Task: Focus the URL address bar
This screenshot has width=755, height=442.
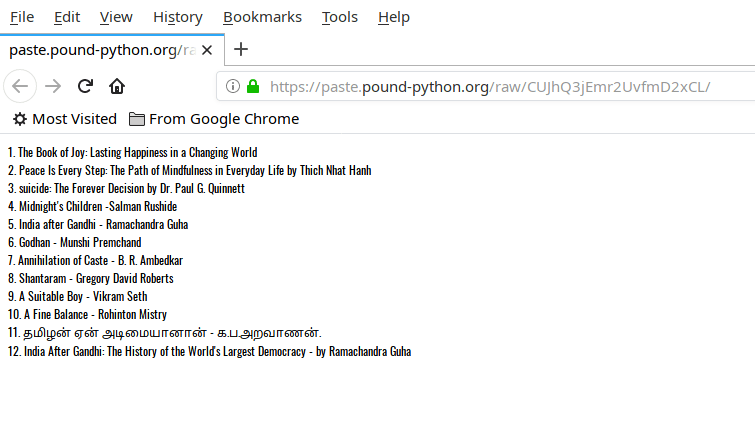Action: pos(500,87)
